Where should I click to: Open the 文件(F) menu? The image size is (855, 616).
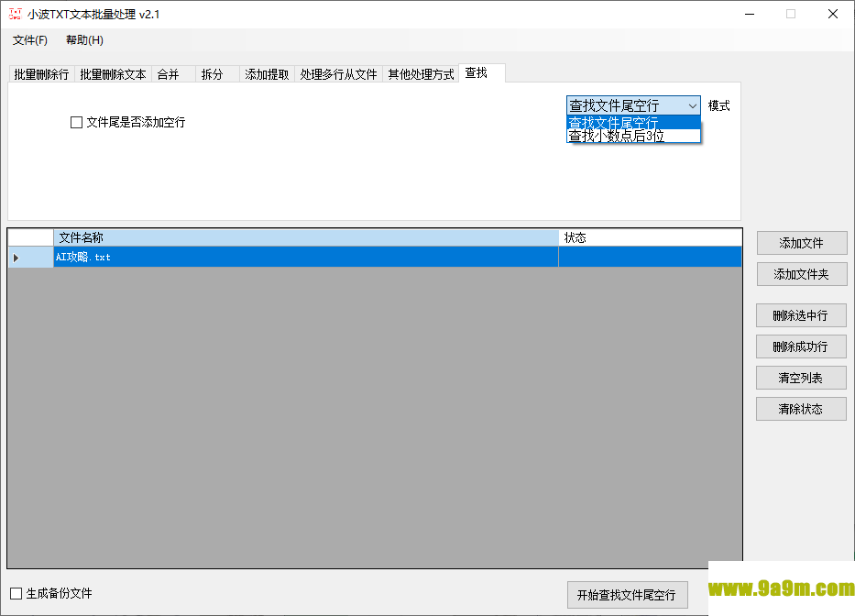pyautogui.click(x=30, y=40)
